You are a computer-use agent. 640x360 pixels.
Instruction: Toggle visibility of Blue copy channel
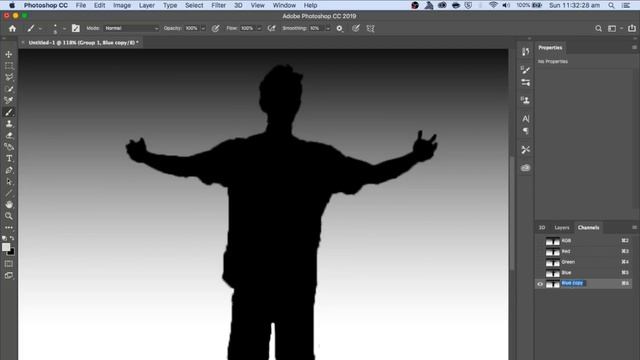click(540, 284)
